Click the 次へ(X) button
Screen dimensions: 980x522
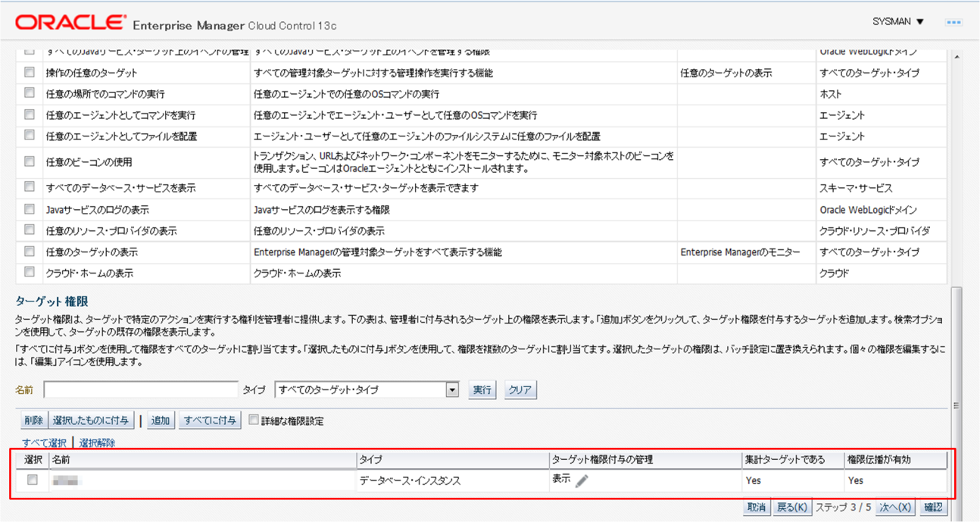coord(894,508)
